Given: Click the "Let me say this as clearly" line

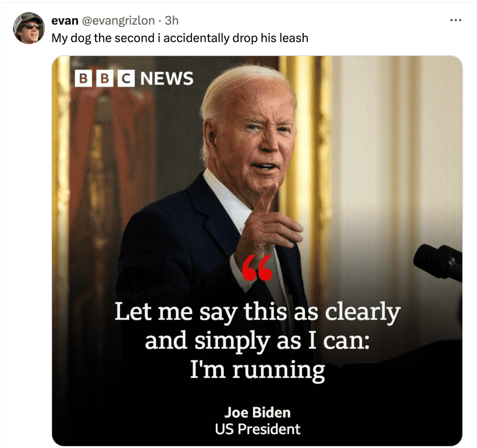Looking at the screenshot, I should 258,313.
